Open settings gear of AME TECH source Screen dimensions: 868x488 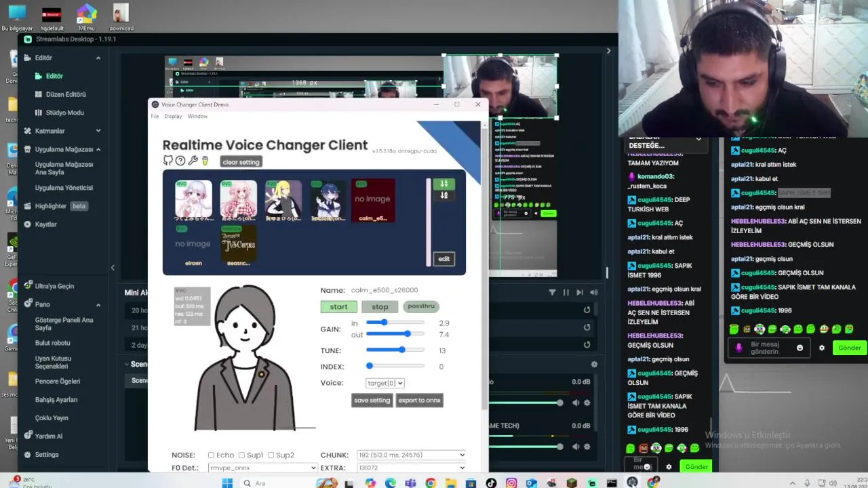[587, 447]
